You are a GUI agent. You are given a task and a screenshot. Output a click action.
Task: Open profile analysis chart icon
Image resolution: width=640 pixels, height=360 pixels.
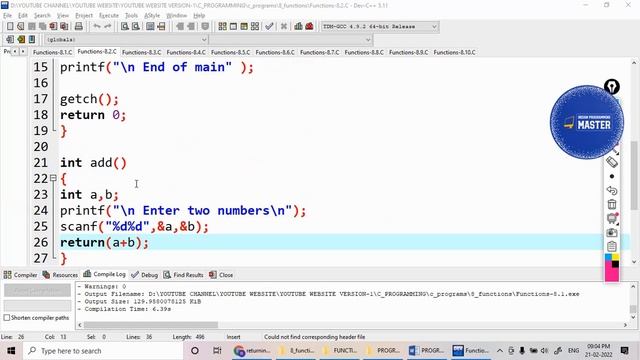pyautogui.click(x=298, y=27)
